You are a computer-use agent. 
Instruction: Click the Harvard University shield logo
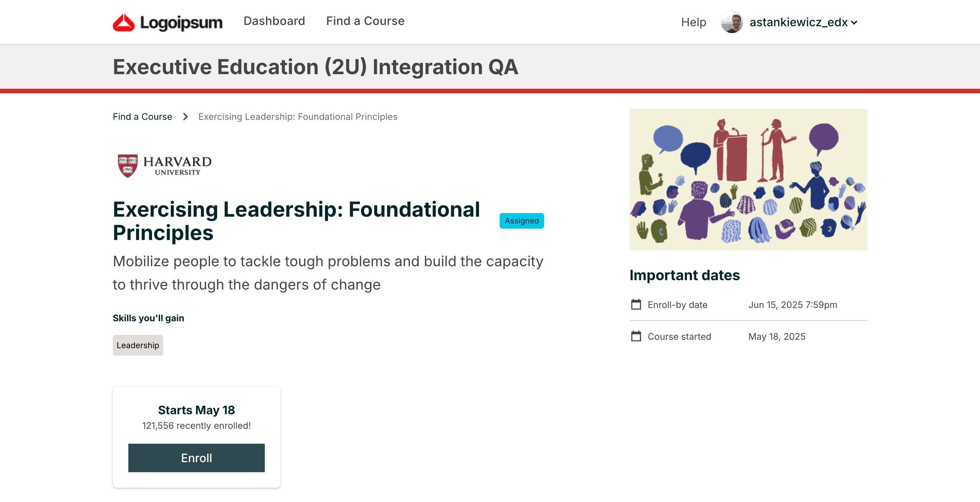tap(127, 166)
